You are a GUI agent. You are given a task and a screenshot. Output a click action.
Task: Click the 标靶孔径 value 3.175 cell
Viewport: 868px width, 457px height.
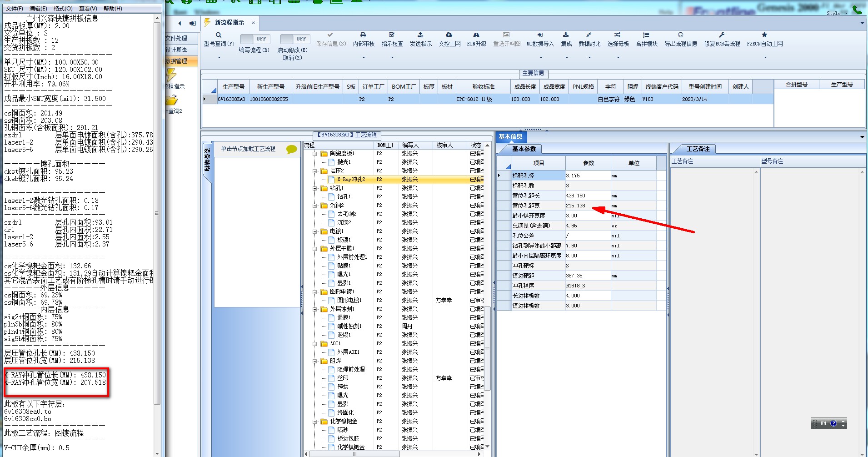588,176
